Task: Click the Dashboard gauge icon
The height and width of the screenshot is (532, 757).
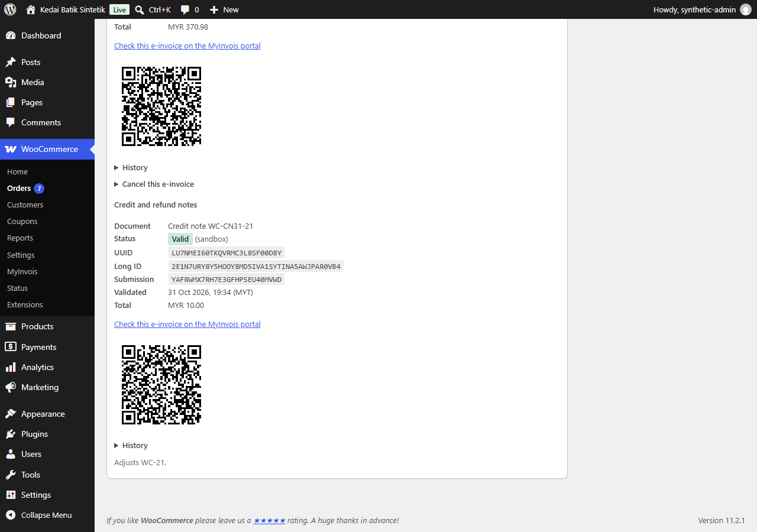Action: point(11,35)
